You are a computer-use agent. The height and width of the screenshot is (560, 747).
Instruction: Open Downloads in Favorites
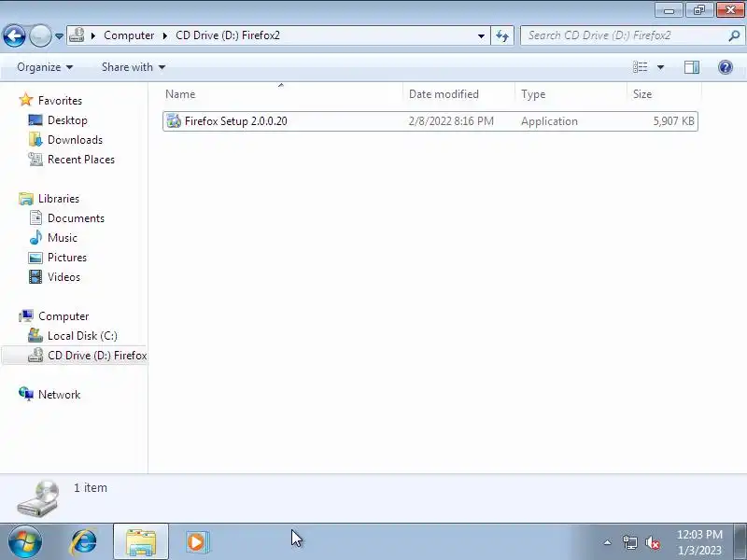click(75, 139)
